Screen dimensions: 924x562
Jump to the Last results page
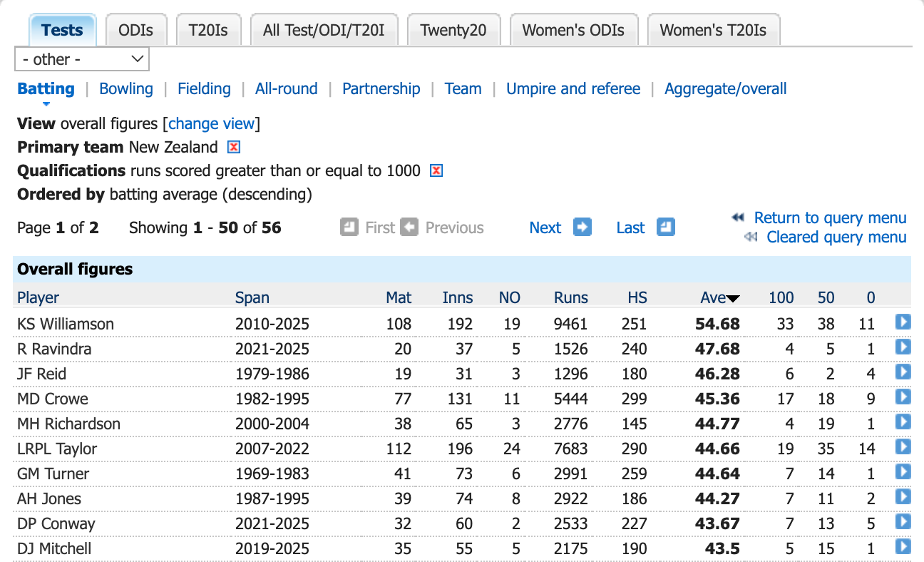point(631,228)
